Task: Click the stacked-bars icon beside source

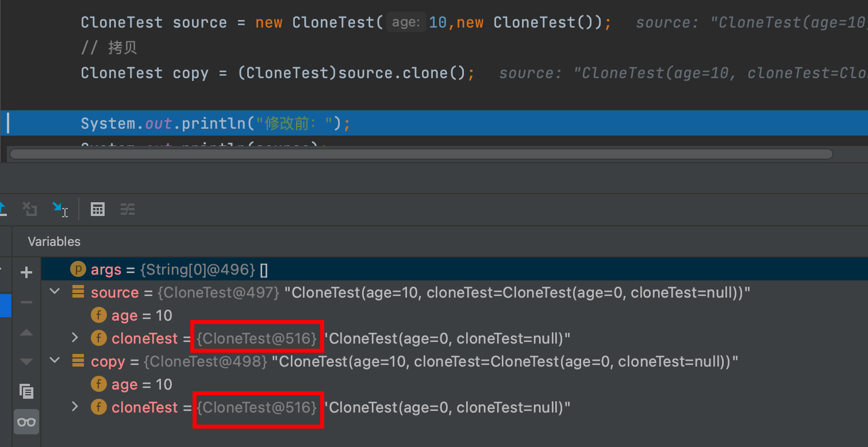Action: (78, 292)
